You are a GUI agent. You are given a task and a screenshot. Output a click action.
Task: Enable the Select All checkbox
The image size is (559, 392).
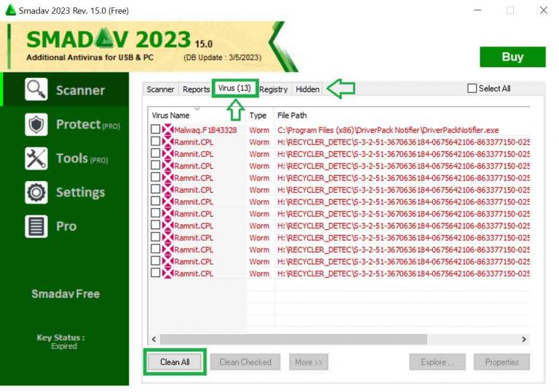point(472,89)
